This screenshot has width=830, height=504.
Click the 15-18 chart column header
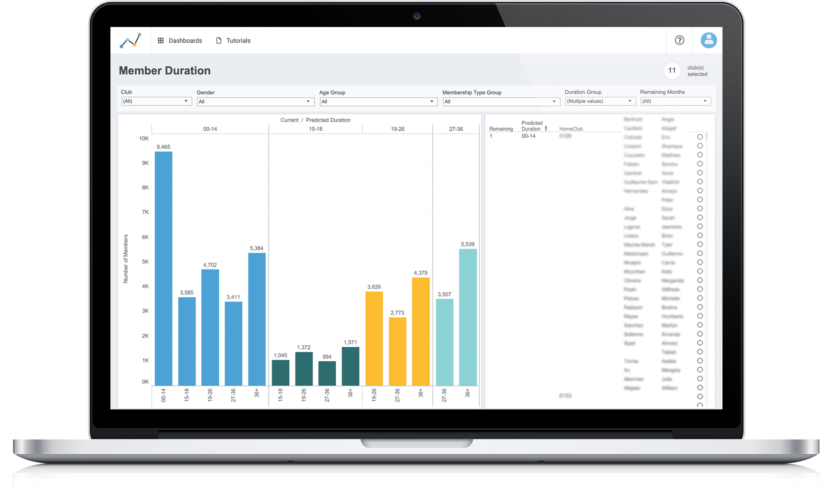pyautogui.click(x=315, y=129)
